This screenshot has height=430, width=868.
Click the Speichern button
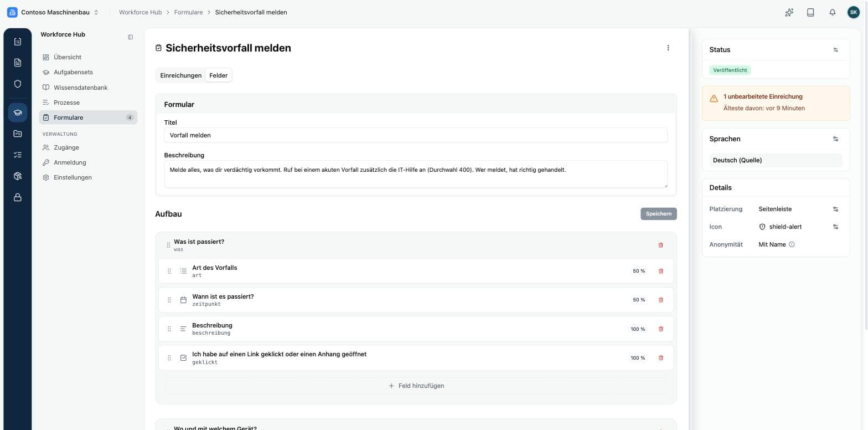pyautogui.click(x=659, y=214)
